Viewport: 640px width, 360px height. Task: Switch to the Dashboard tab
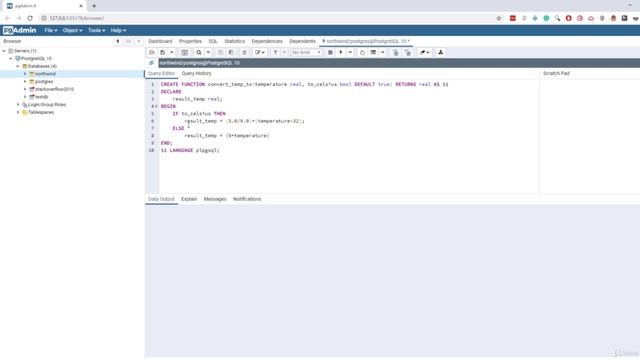160,41
